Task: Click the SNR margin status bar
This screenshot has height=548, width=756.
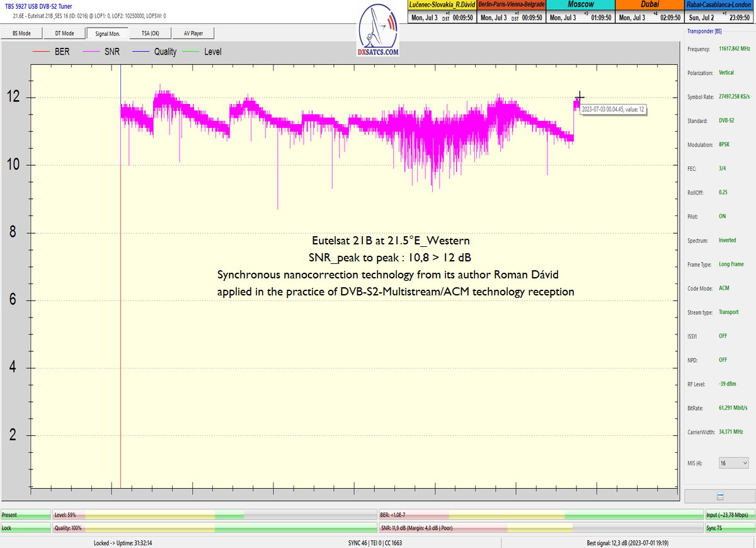Action: click(x=540, y=528)
